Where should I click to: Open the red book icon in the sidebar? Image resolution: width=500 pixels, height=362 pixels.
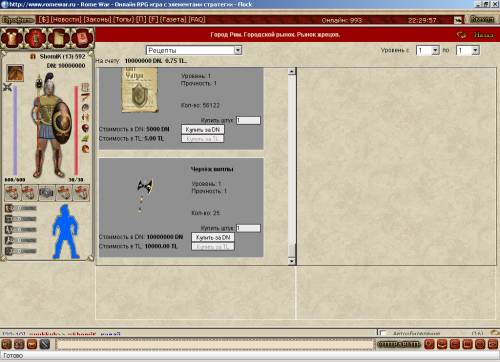pos(82,38)
